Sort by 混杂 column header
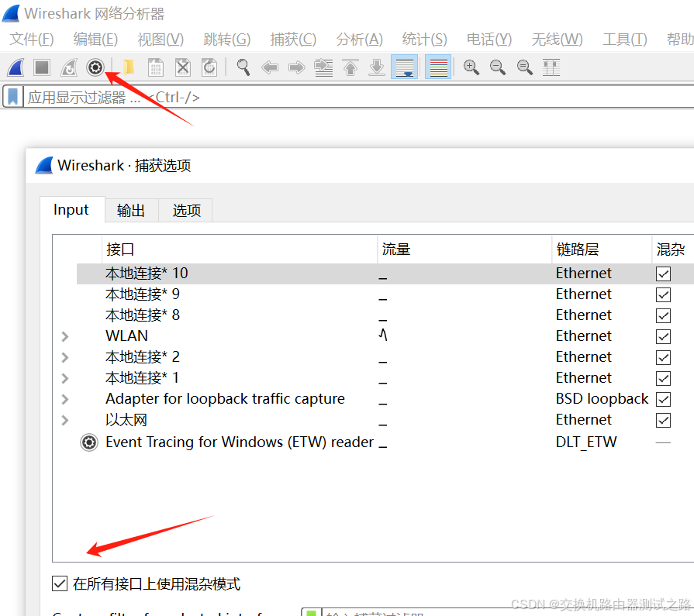The height and width of the screenshot is (616, 694). [x=673, y=249]
